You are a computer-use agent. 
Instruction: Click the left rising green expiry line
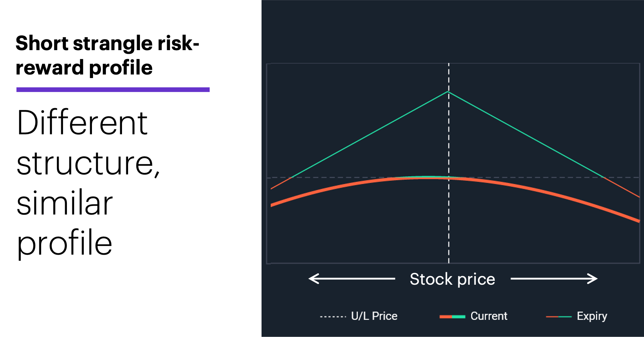[370, 135]
